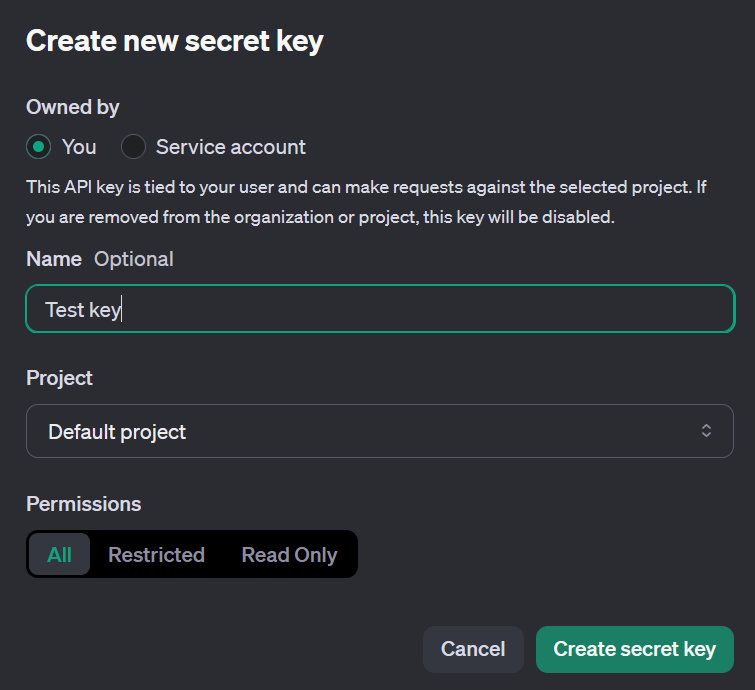Click the "You" owner label text
Screen dimensions: 755x690
pyautogui.click(x=79, y=147)
